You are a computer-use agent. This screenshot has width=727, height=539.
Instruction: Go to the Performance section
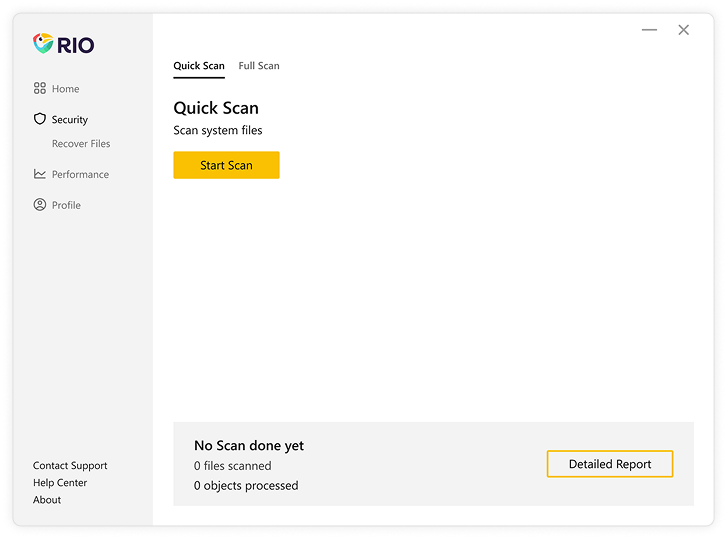pyautogui.click(x=80, y=175)
